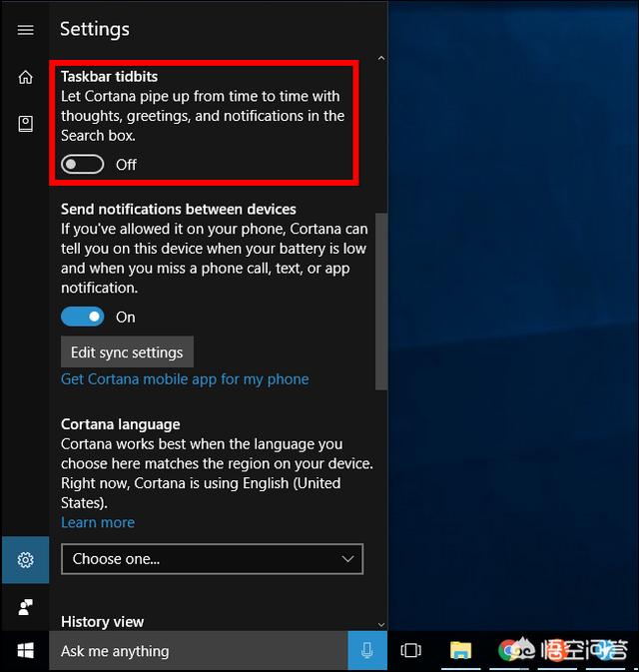
Task: Open Get Cortana mobile app link
Action: [x=185, y=379]
